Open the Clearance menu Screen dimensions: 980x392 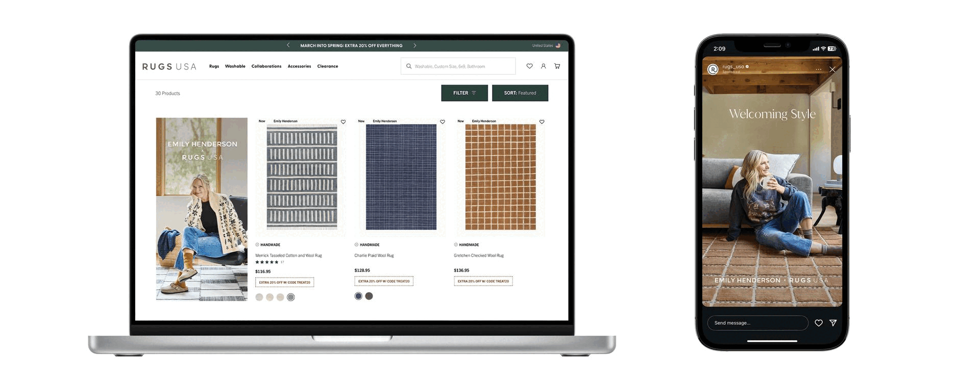(x=328, y=66)
